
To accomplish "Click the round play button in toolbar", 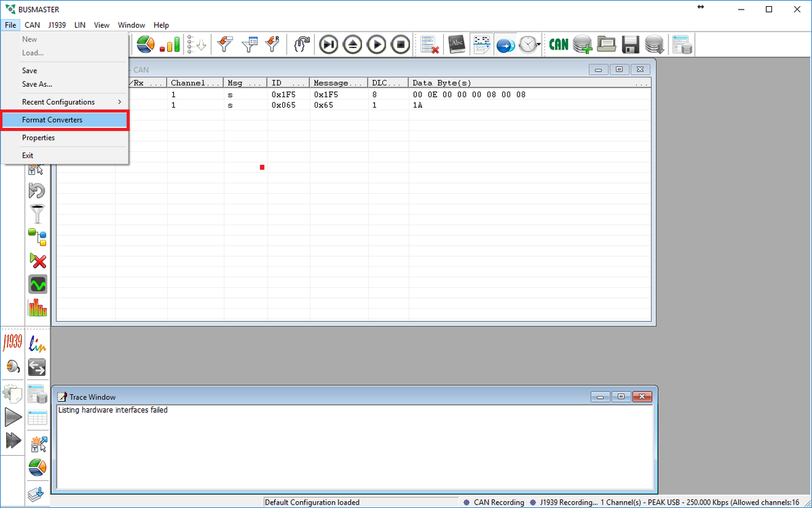I will [377, 45].
